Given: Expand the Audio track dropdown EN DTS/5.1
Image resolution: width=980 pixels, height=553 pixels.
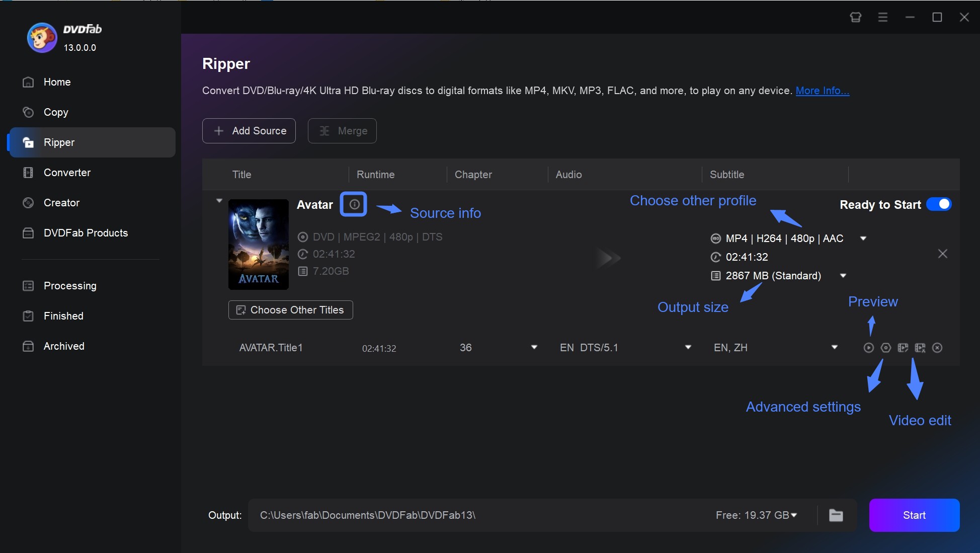Looking at the screenshot, I should click(689, 348).
